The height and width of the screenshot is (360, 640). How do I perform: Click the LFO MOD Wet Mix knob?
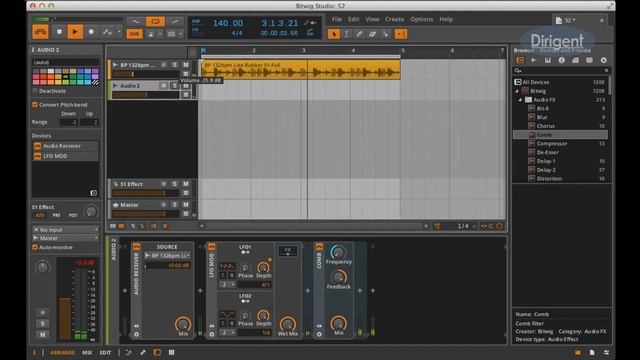(x=288, y=324)
